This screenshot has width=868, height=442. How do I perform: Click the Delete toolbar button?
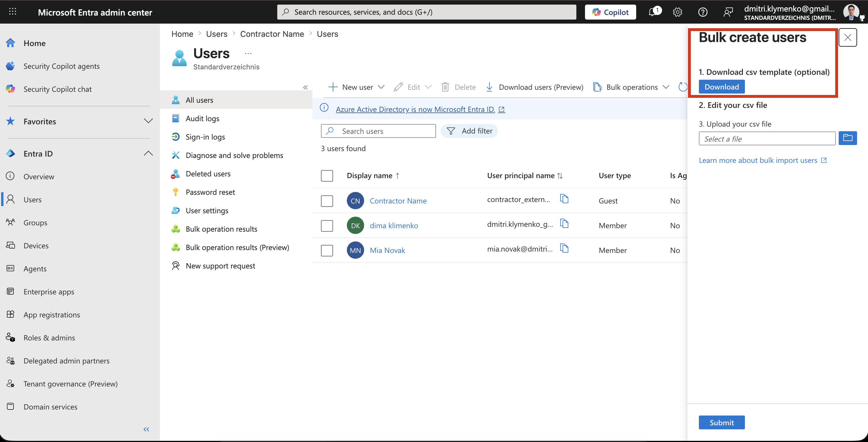coord(459,87)
